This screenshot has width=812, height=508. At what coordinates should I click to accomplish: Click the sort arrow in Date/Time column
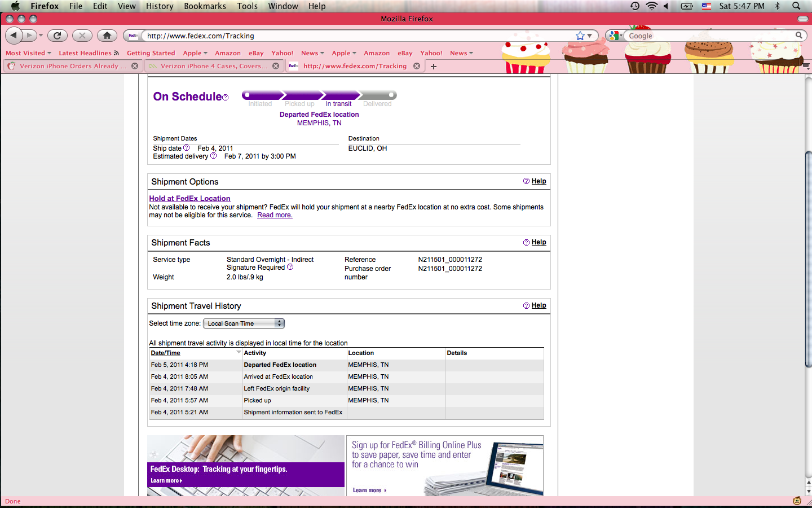pos(239,352)
